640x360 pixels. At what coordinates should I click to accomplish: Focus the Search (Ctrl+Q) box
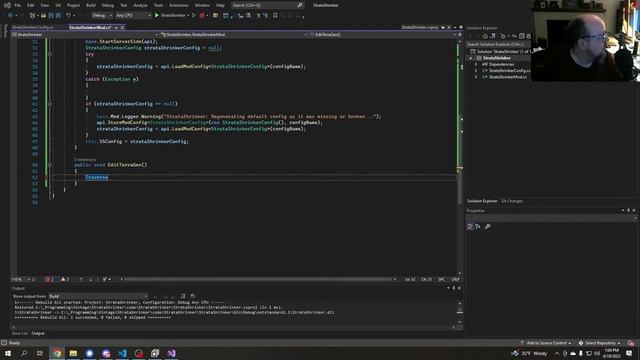[x=267, y=5]
